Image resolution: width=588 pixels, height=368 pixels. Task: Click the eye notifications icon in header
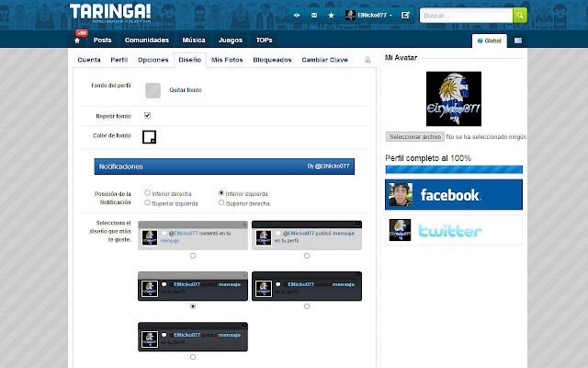pyautogui.click(x=297, y=16)
